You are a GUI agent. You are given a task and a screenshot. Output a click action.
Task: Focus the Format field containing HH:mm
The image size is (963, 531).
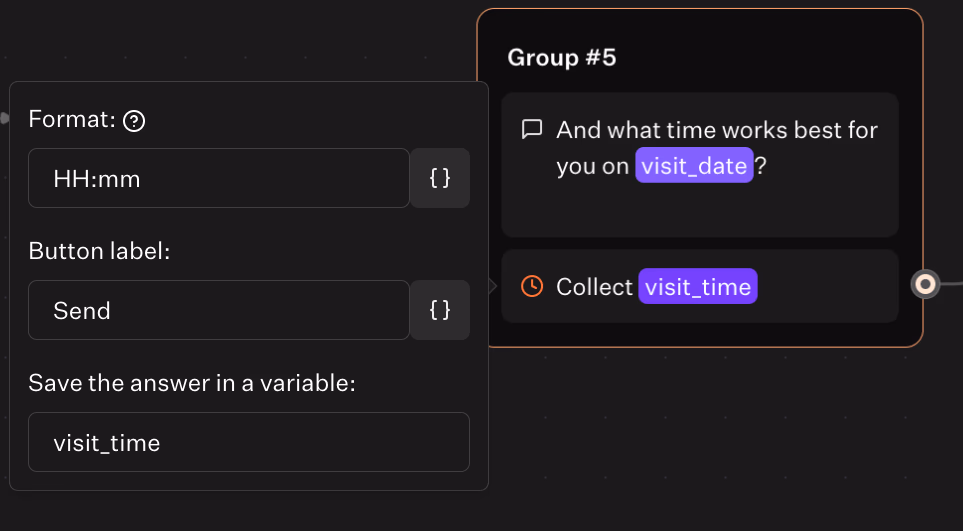(218, 178)
